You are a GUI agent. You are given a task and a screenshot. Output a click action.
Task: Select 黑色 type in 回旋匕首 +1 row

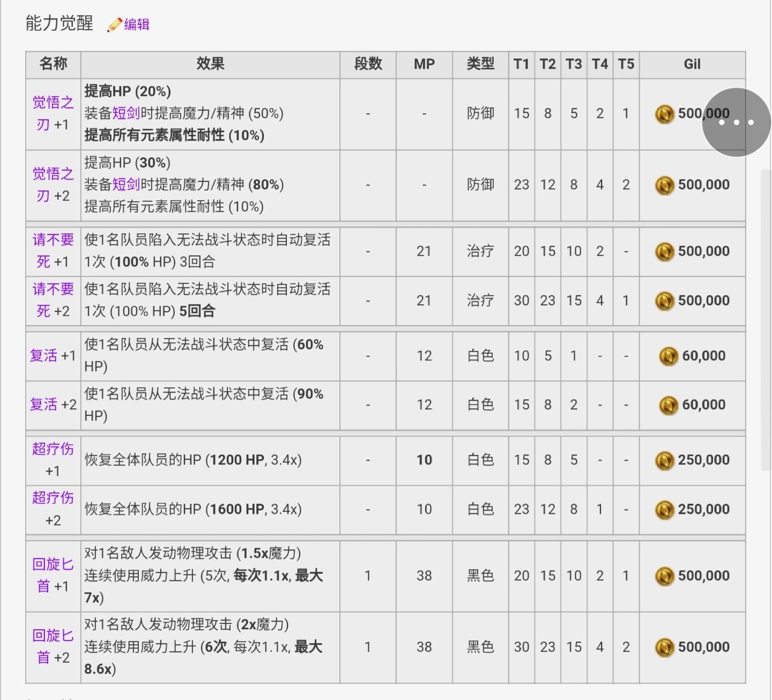tap(480, 576)
